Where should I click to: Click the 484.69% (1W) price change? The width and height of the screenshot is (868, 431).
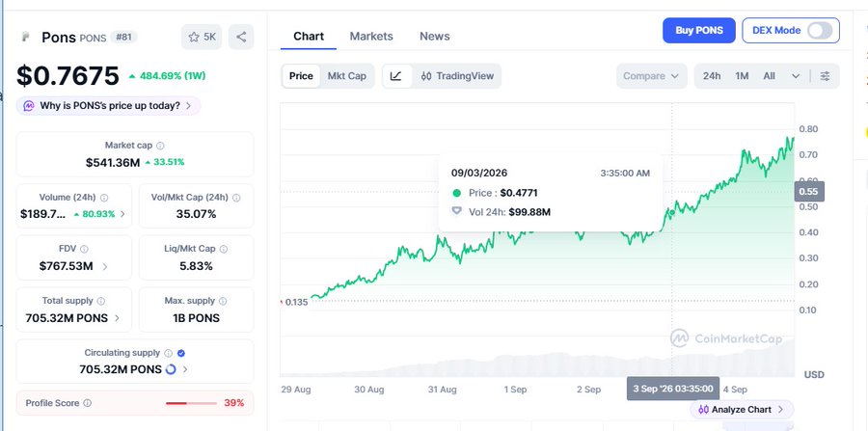click(x=167, y=76)
